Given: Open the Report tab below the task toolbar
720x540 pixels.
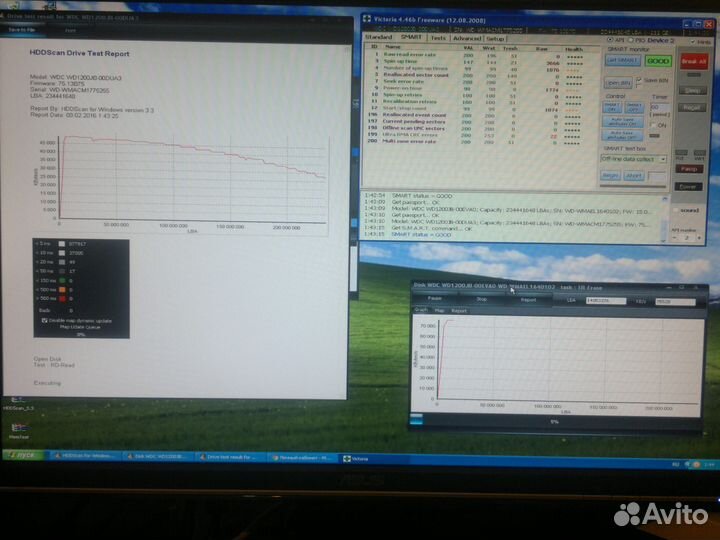Looking at the screenshot, I should pyautogui.click(x=459, y=311).
